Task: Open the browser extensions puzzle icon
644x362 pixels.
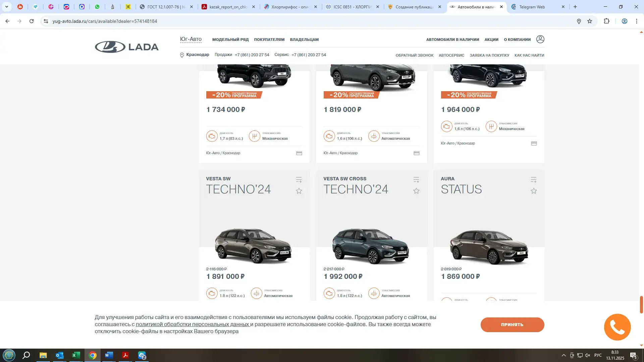Action: [607, 21]
